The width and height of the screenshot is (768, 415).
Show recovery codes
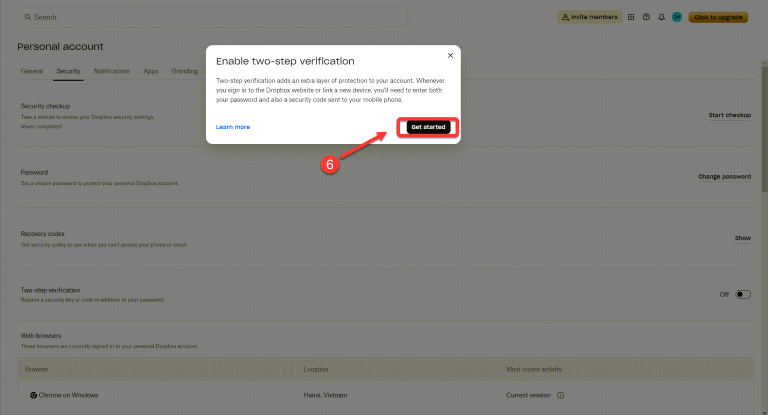click(x=743, y=238)
